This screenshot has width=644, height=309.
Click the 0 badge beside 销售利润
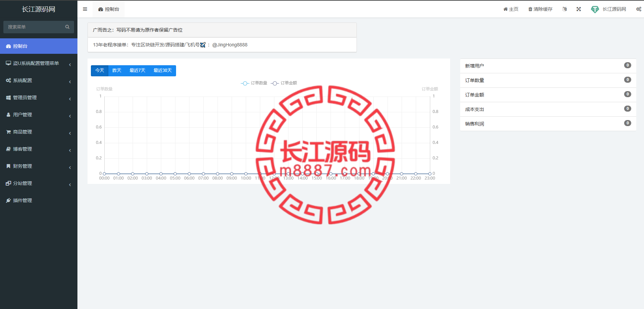(628, 123)
